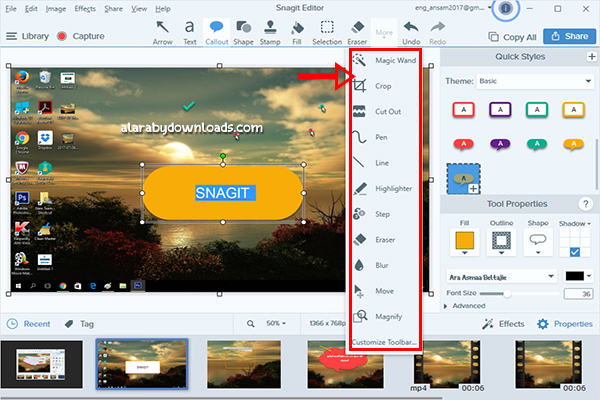Show Recent captures
Image resolution: width=600 pixels, height=400 pixels.
click(29, 324)
